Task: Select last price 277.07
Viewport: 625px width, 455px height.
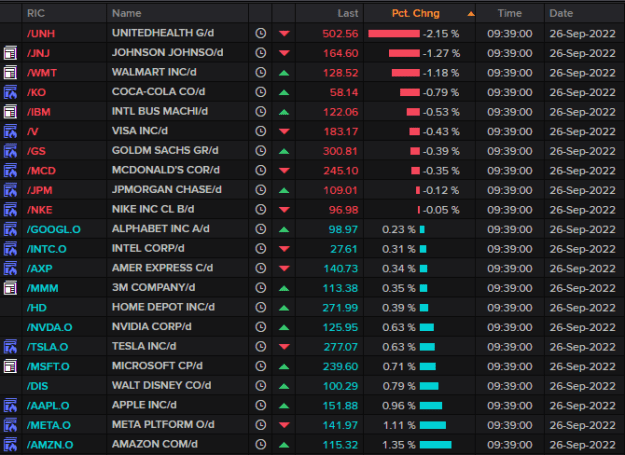Action: tap(341, 347)
